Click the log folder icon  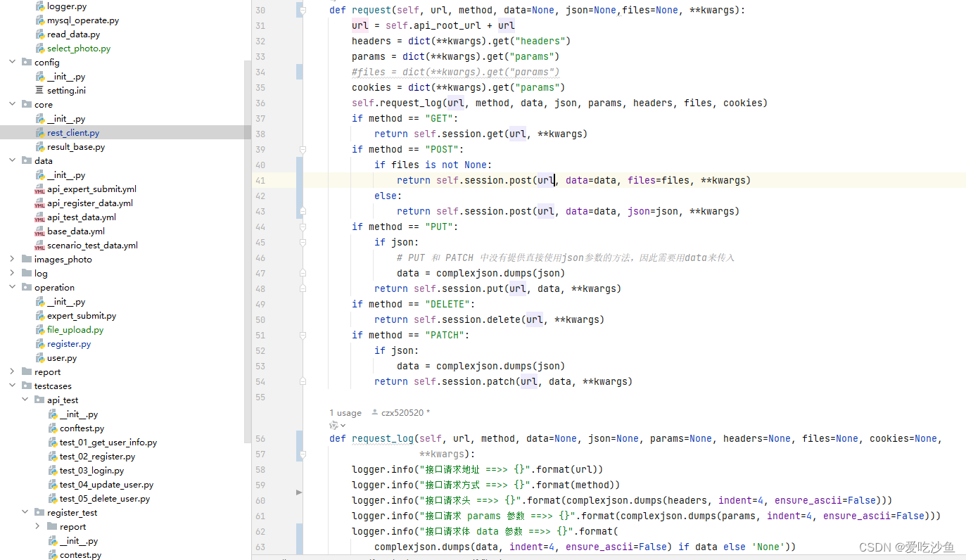pos(27,274)
